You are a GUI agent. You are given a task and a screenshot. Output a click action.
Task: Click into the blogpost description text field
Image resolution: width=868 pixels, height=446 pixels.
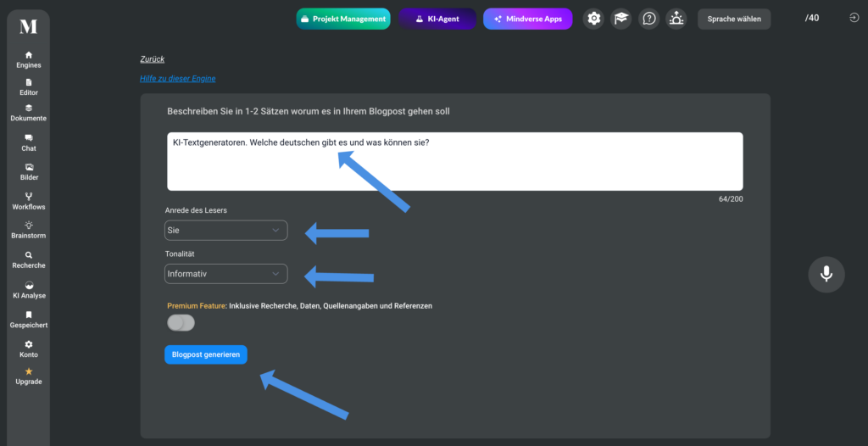[x=455, y=161]
